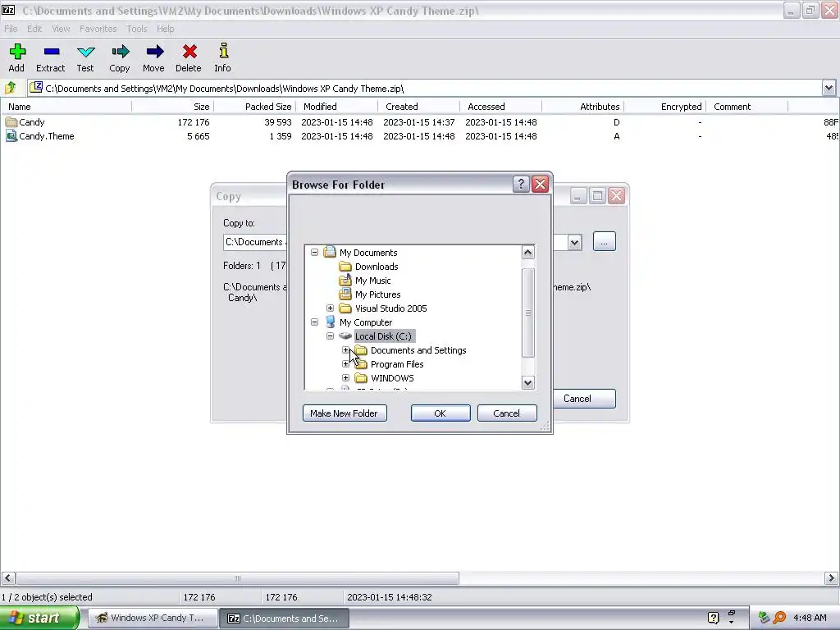Open the View menu
This screenshot has height=630, width=840.
click(x=61, y=29)
